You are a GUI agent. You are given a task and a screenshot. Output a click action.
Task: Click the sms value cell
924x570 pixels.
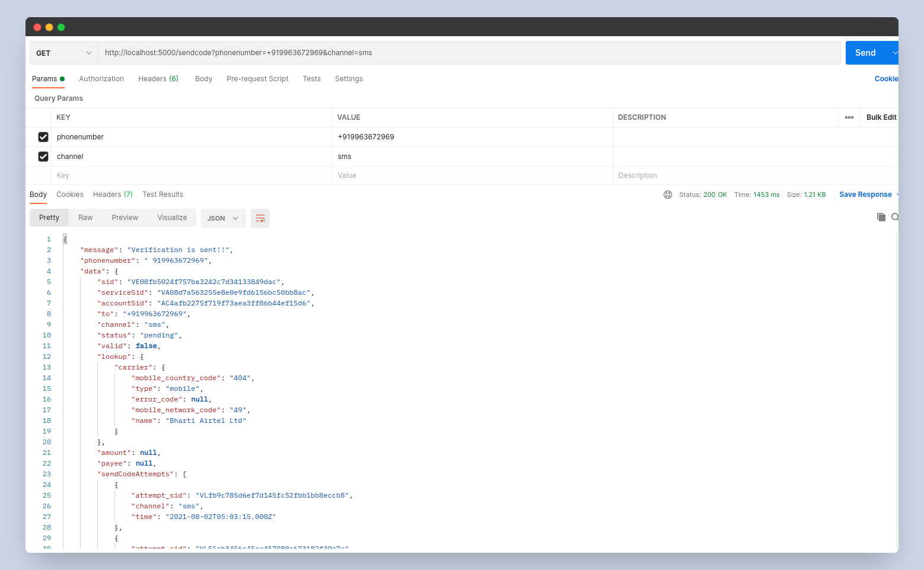tap(472, 157)
